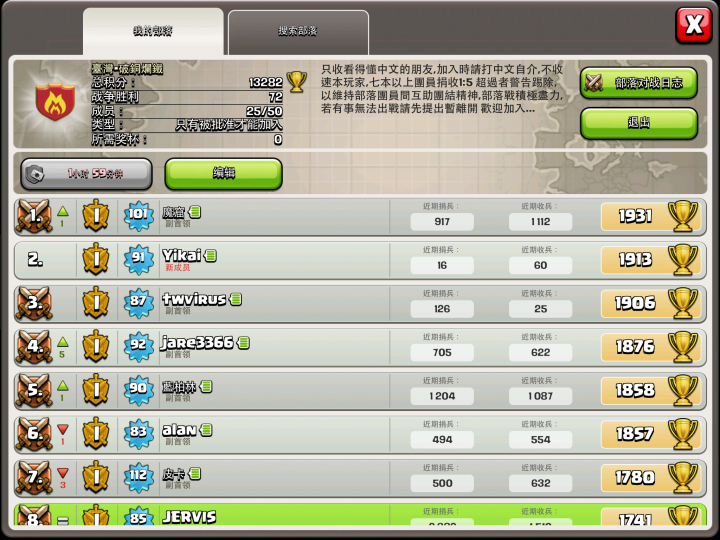Image resolution: width=720 pixels, height=540 pixels.
Task: Select the highlighted JERVIS member row
Action: point(360,515)
